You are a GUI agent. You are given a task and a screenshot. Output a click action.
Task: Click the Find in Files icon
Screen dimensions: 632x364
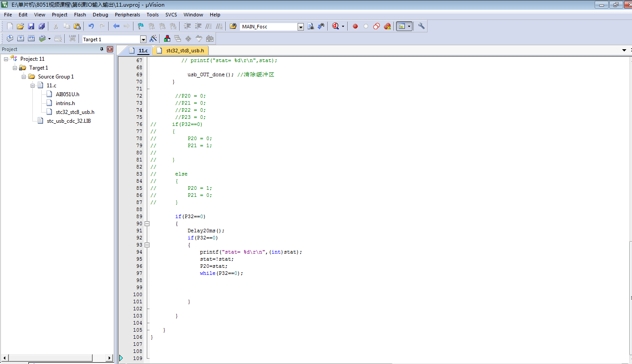233,26
